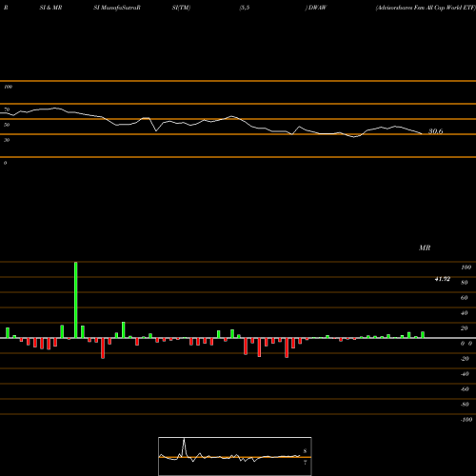Click the MR axis label 20
The image size is (476, 476).
(x=465, y=328)
